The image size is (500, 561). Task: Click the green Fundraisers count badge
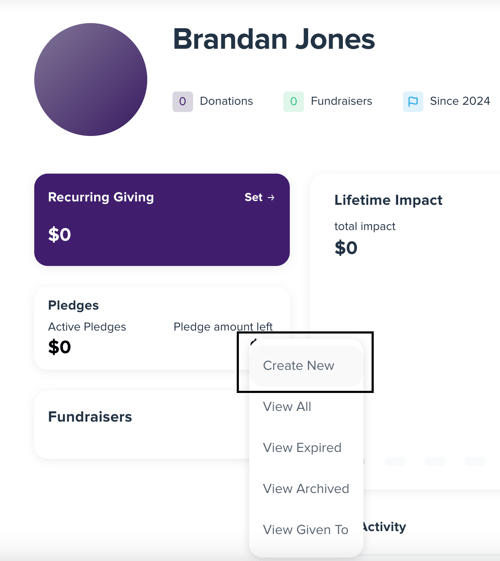[x=293, y=102]
